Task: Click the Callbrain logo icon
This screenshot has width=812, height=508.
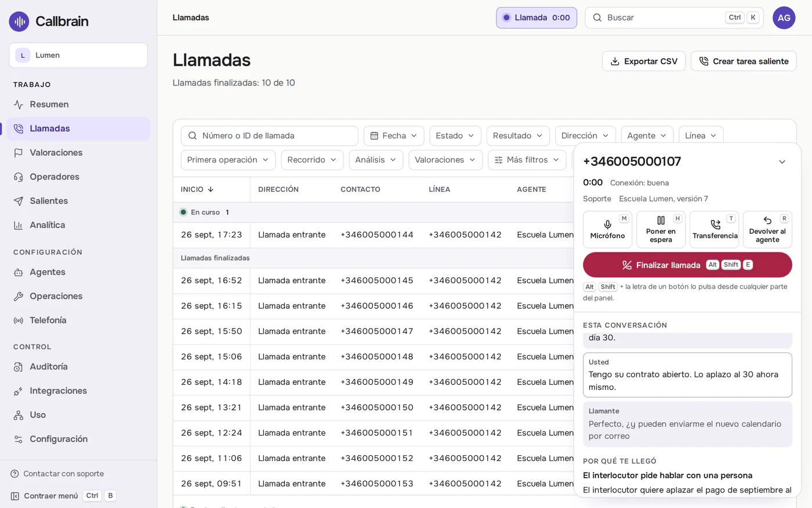Action: point(19,21)
